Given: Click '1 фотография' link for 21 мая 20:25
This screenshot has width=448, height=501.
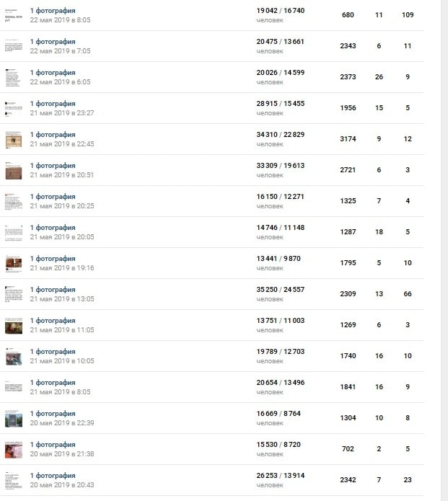Looking at the screenshot, I should pyautogui.click(x=53, y=197).
